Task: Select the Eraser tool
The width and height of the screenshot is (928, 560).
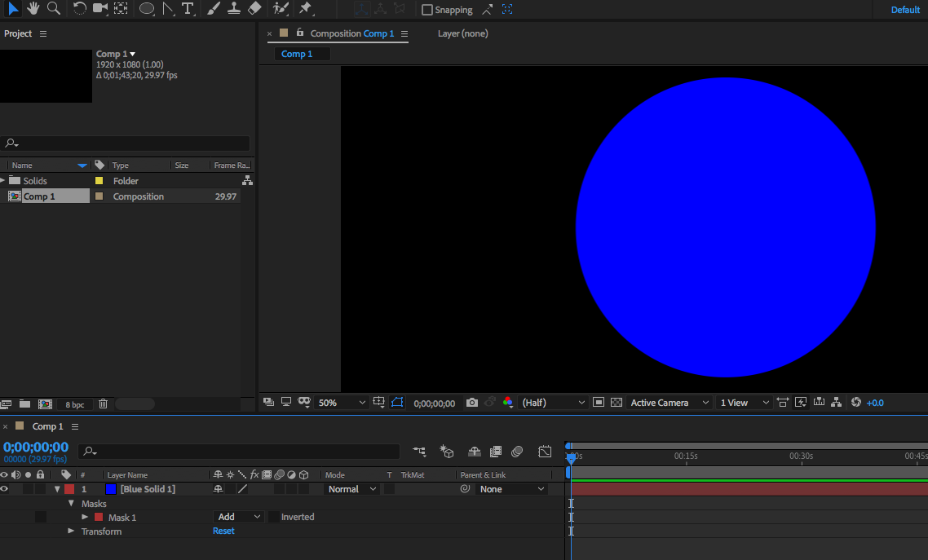Action: coord(254,9)
